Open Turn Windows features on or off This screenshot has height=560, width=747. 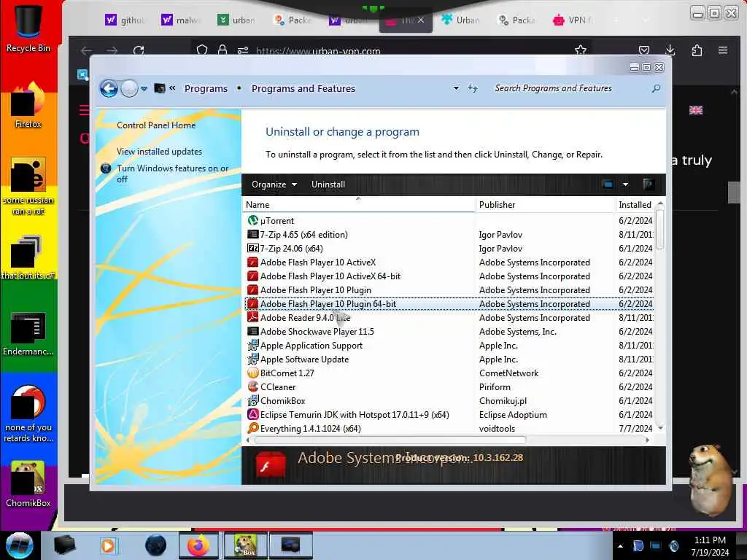[172, 174]
